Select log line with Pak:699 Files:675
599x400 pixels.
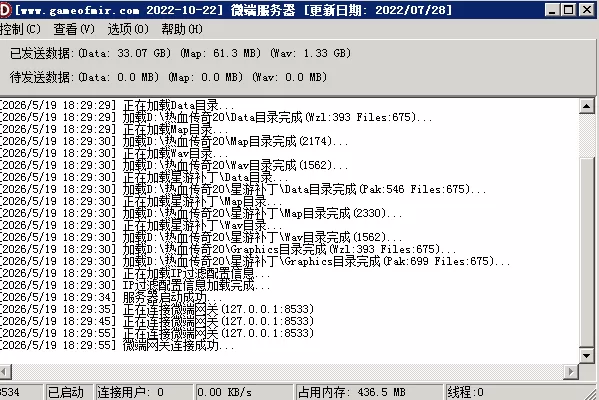point(255,261)
